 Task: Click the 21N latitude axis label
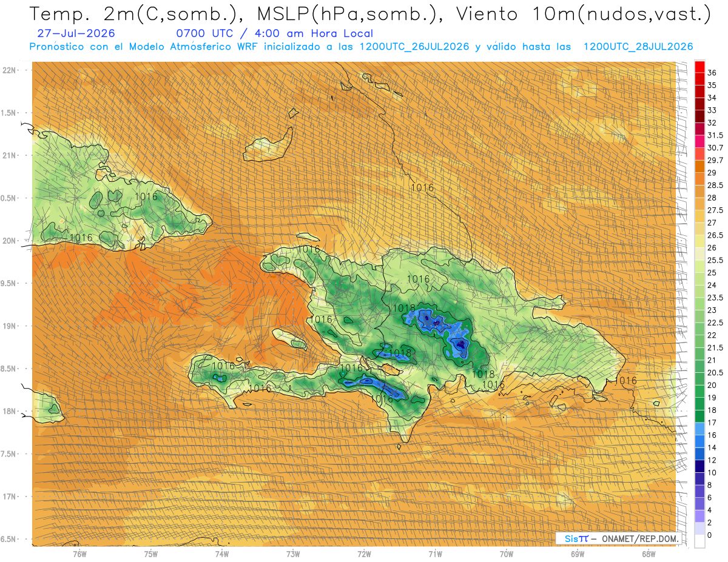tap(10, 155)
